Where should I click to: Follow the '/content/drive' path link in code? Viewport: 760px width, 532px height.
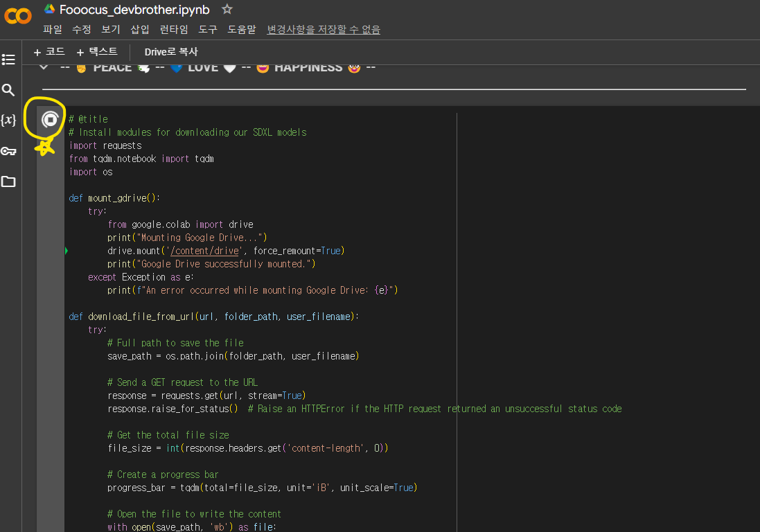point(205,251)
